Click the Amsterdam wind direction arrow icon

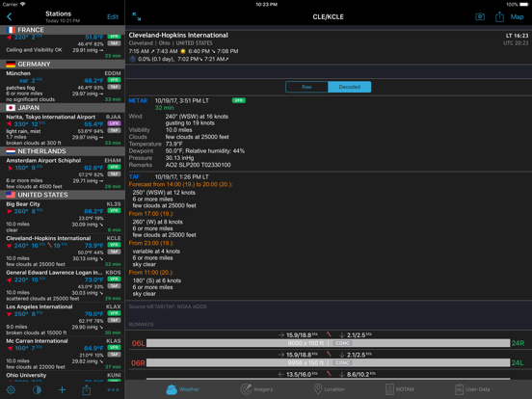click(x=11, y=168)
